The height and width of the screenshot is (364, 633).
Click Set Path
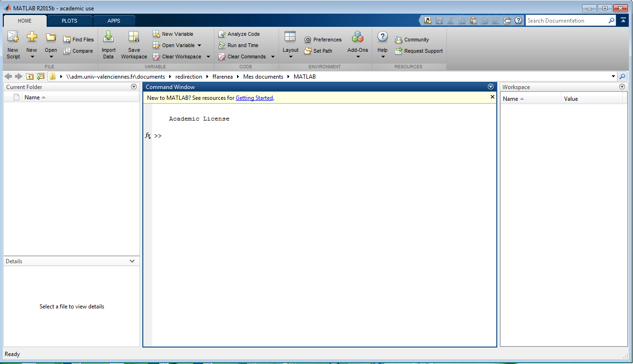pos(318,51)
